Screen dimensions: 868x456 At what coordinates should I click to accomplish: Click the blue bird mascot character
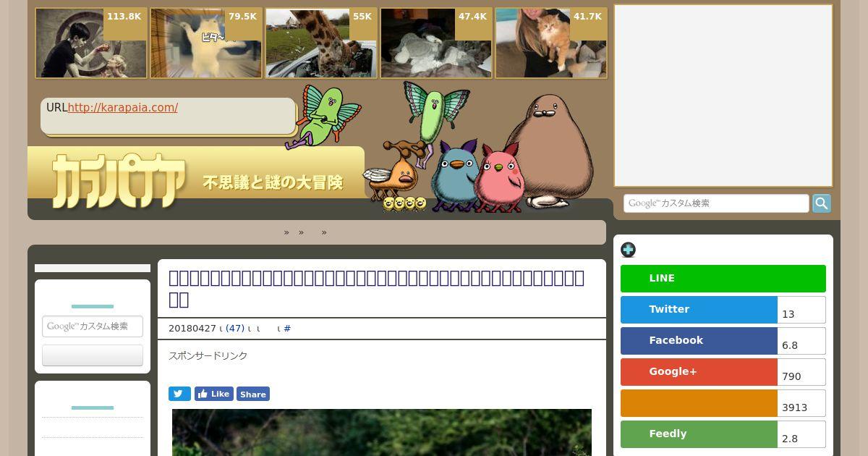tap(454, 175)
